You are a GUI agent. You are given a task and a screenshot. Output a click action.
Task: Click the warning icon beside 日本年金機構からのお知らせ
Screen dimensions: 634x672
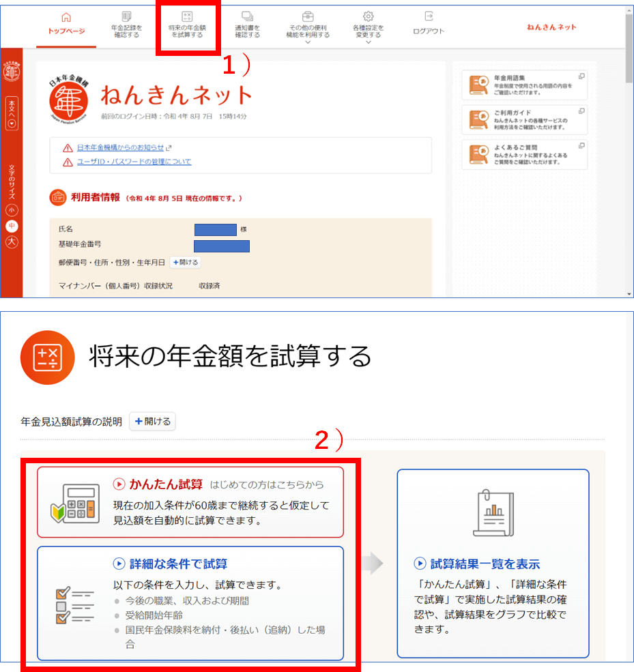68,148
